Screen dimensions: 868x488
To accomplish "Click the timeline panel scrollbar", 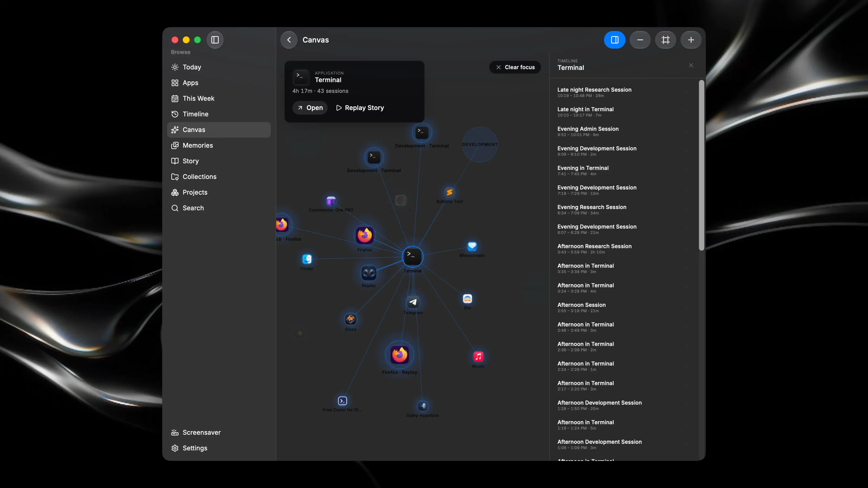I will 701,165.
